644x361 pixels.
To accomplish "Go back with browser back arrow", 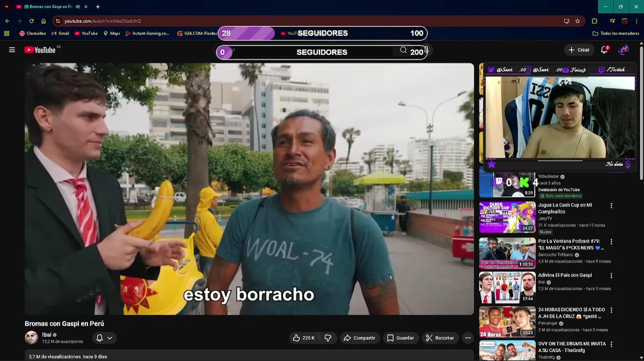I will [x=7, y=21].
